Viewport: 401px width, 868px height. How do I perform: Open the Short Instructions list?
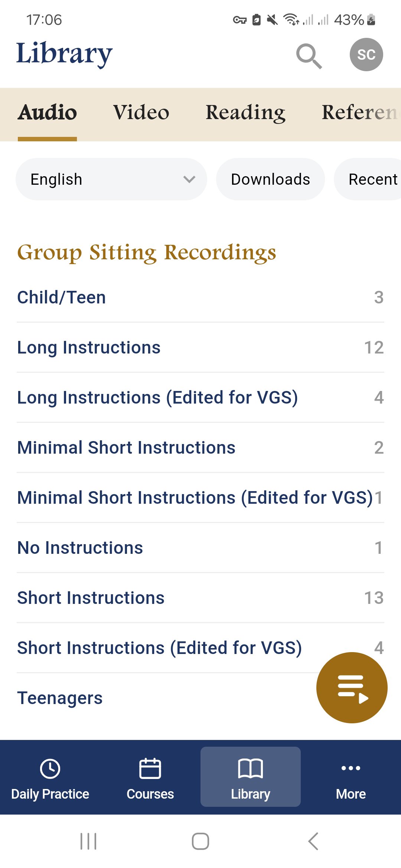[200, 598]
